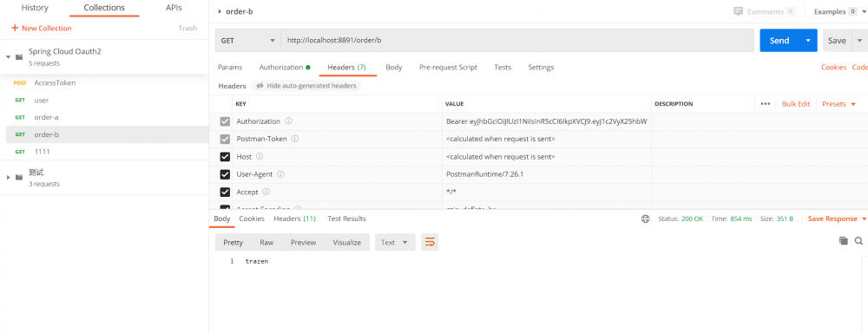Switch to the History tab
The width and height of the screenshot is (868, 333).
coord(35,8)
